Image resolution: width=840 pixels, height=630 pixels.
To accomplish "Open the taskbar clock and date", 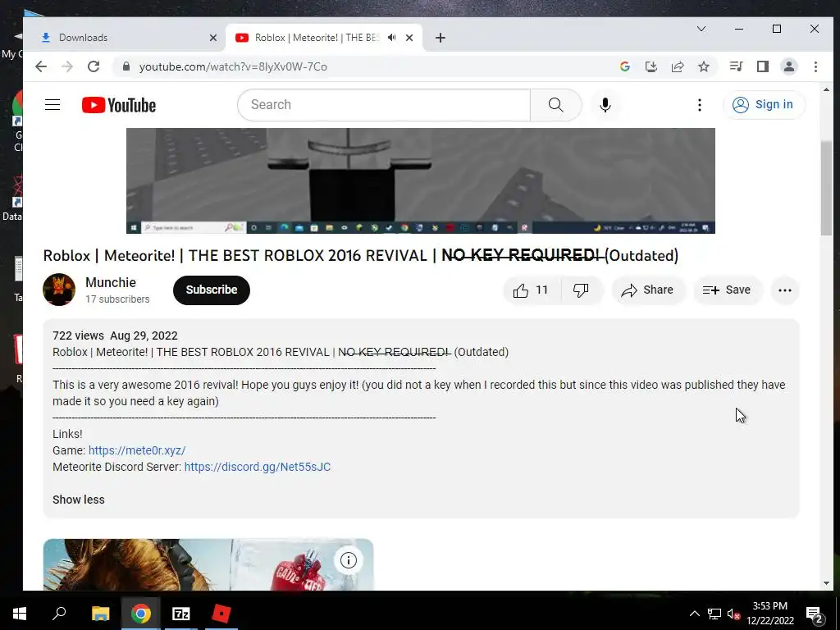I will (769, 614).
